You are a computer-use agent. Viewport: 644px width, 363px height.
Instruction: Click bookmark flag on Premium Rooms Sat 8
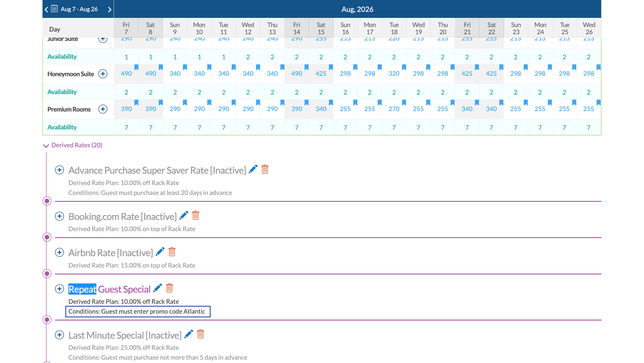pos(161,102)
